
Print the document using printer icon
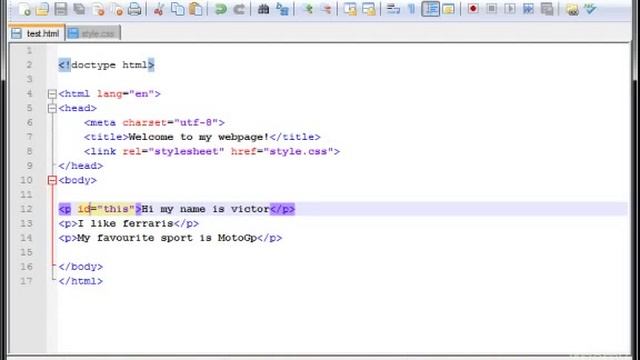135,9
